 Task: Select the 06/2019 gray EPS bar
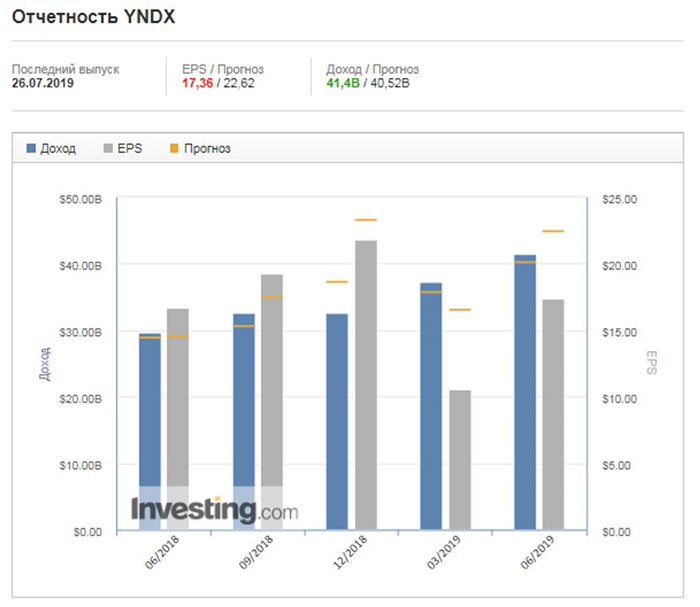click(x=553, y=415)
